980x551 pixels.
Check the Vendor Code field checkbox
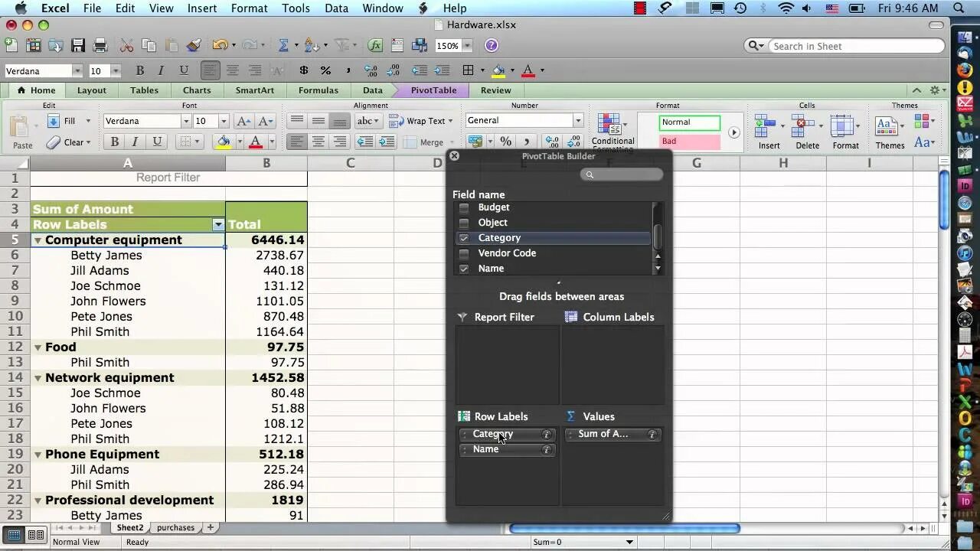click(x=464, y=253)
